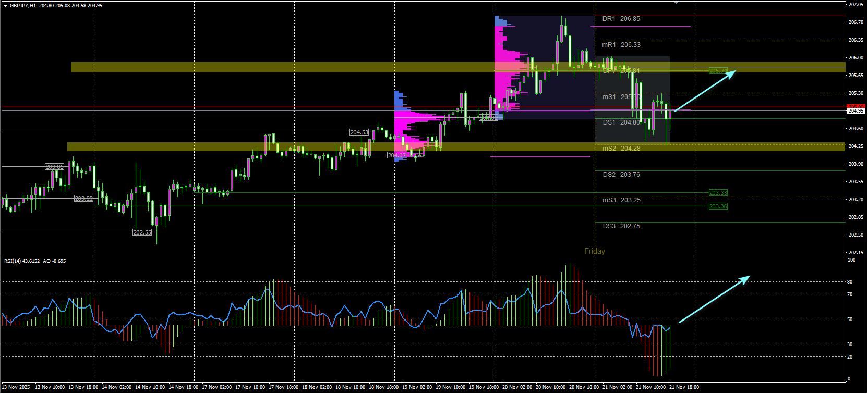Click the DS2 203.76 pivot label
The width and height of the screenshot is (868, 394).
point(621,175)
